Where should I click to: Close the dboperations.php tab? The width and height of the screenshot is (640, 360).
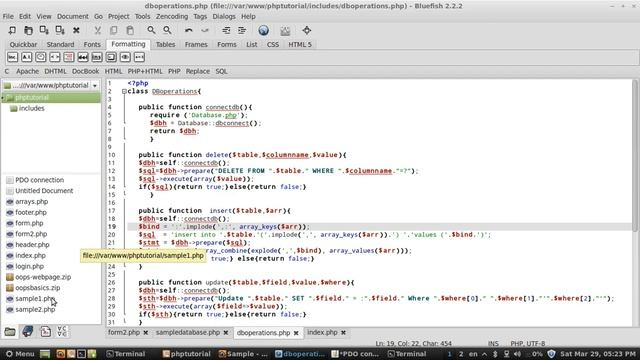[x=296, y=333]
